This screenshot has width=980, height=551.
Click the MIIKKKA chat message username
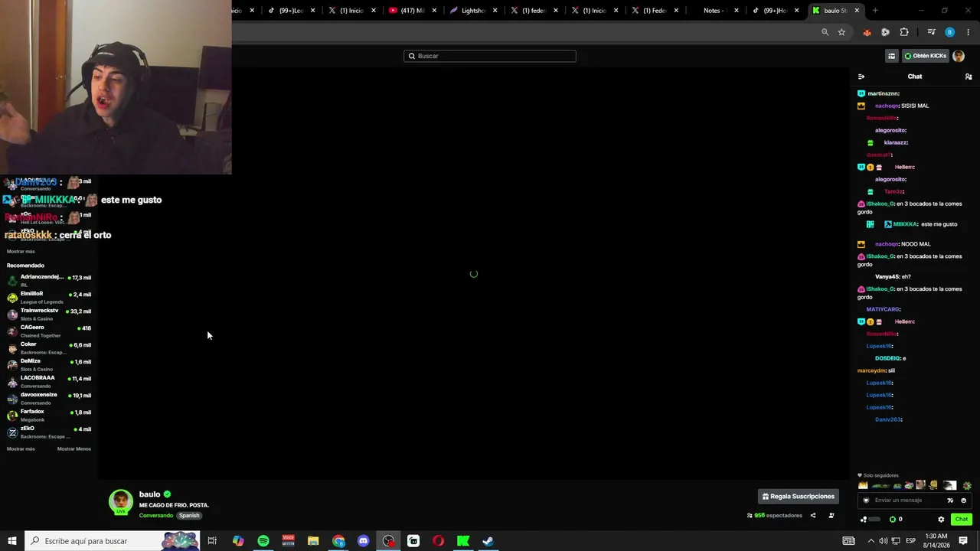pyautogui.click(x=905, y=224)
